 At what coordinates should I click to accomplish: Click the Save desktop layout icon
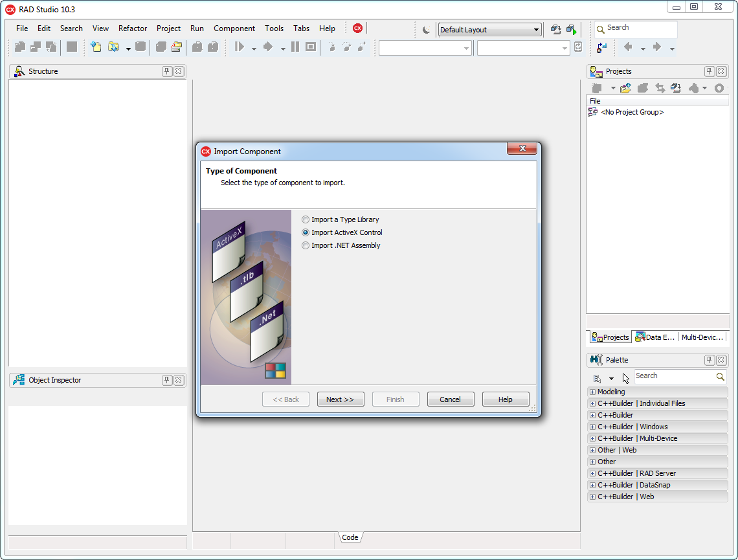pos(556,30)
